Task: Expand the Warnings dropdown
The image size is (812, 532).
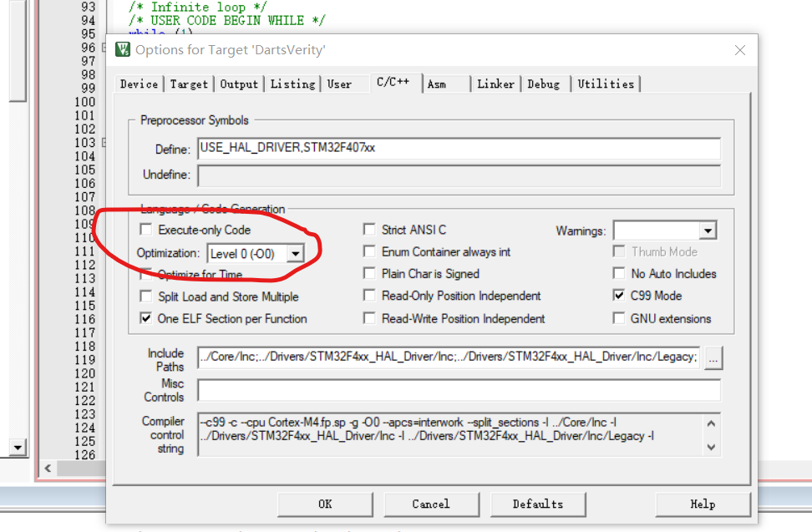Action: click(708, 231)
